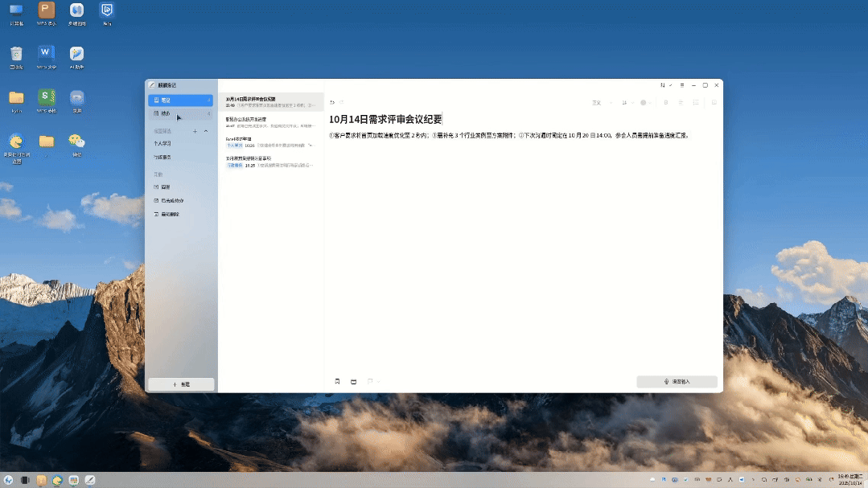
Task: Click the checklist icon in the editor toolbar
Action: pos(696,102)
